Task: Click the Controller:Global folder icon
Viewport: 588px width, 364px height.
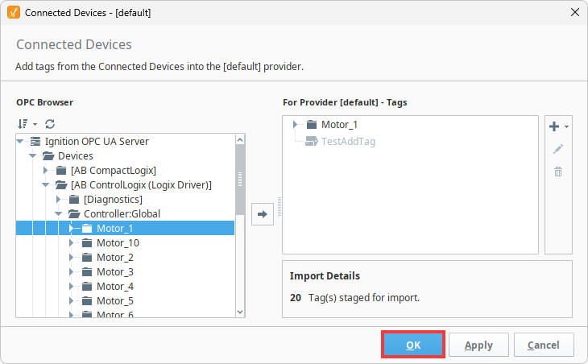Action: pyautogui.click(x=74, y=214)
